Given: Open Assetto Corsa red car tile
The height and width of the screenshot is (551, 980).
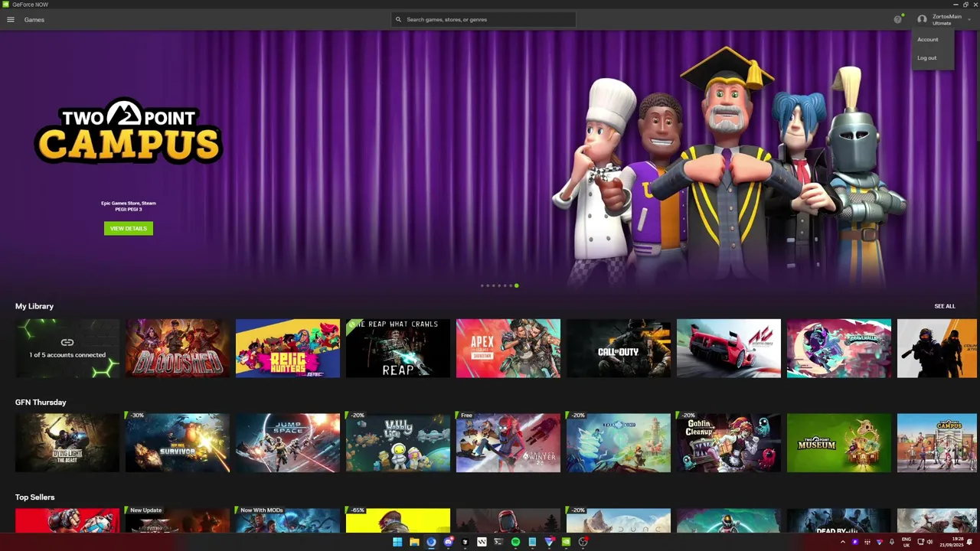Looking at the screenshot, I should [x=729, y=348].
